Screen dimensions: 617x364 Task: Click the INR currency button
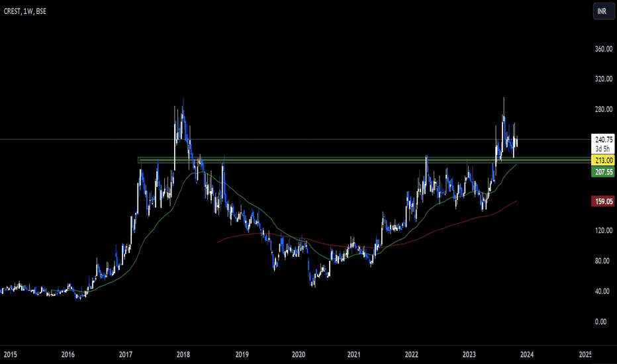pos(603,11)
